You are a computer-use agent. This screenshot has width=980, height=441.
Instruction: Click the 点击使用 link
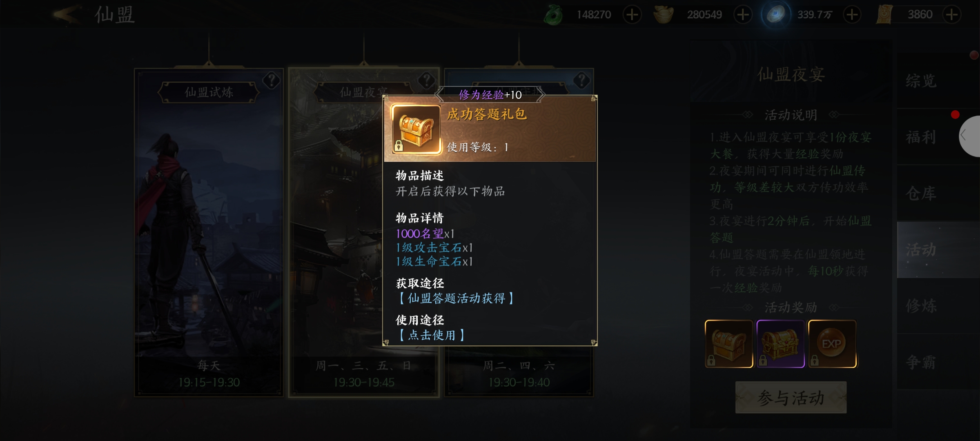coord(432,335)
